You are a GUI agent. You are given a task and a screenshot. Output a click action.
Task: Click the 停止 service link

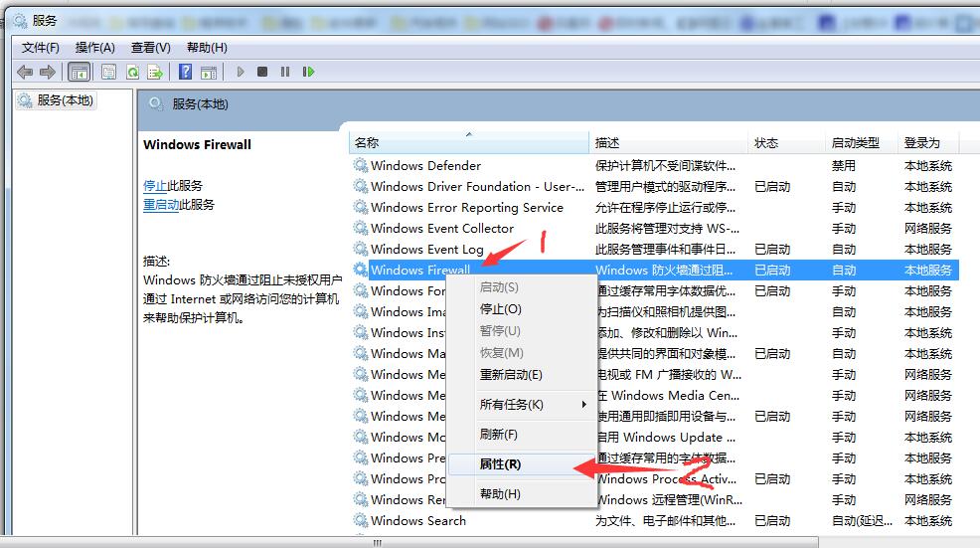154,186
